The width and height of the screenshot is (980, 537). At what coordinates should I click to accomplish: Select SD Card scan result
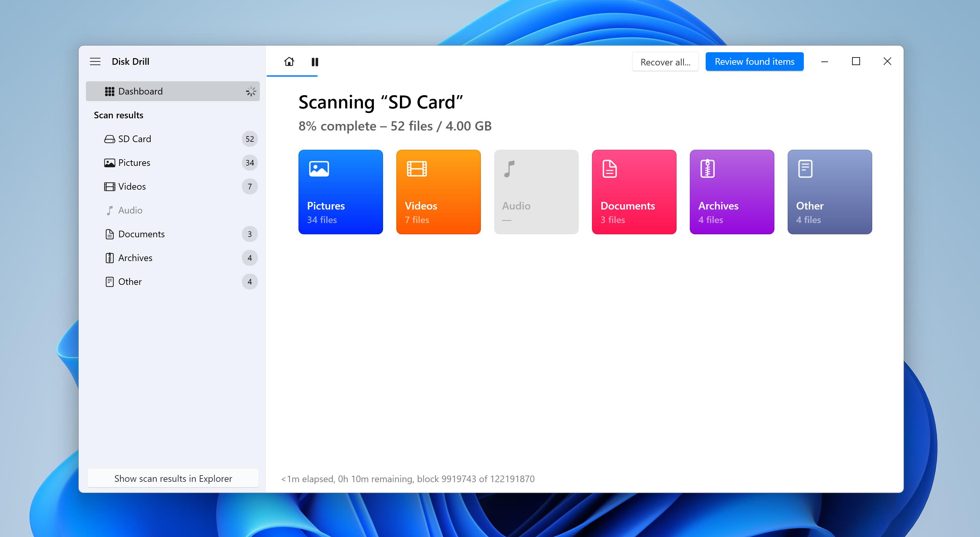[173, 139]
